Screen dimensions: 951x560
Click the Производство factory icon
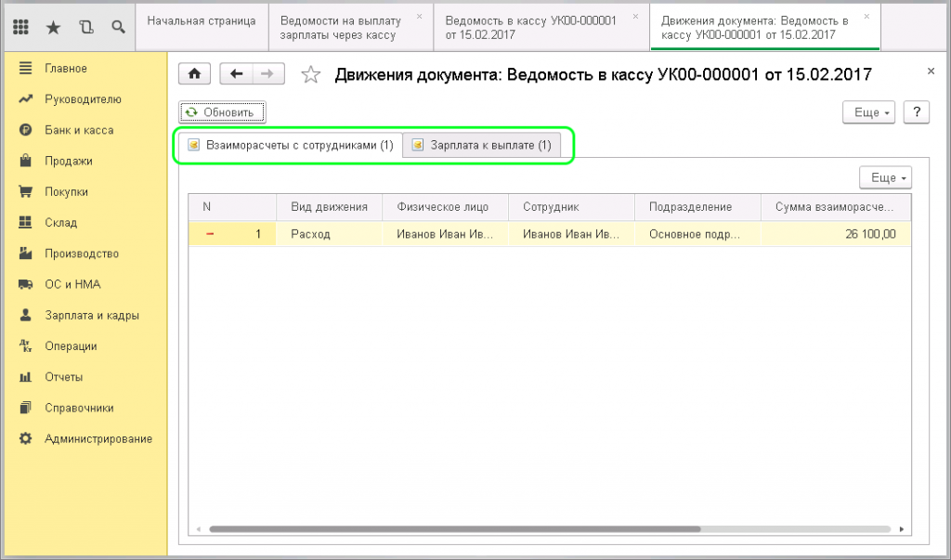click(25, 254)
